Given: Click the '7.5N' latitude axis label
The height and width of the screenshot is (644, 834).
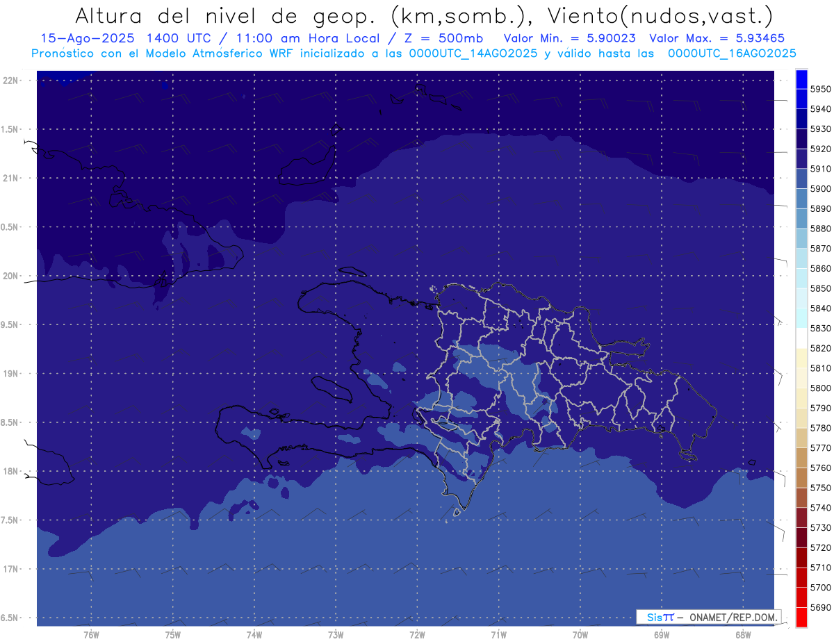Looking at the screenshot, I should (10, 520).
